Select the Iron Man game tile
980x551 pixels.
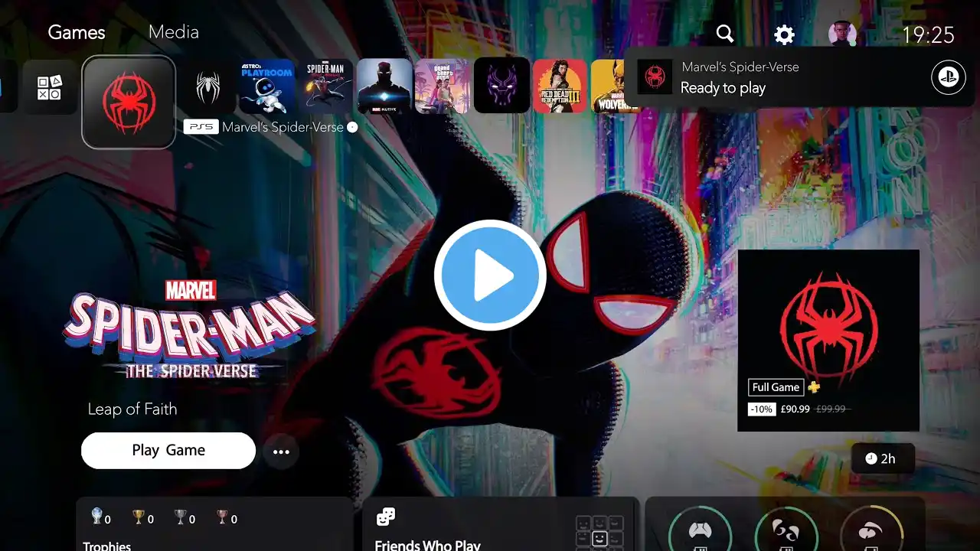384,86
